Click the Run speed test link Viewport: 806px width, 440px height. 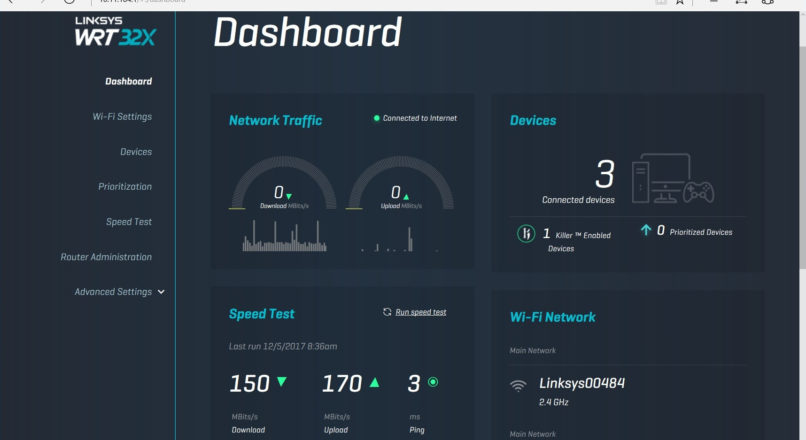(x=420, y=312)
